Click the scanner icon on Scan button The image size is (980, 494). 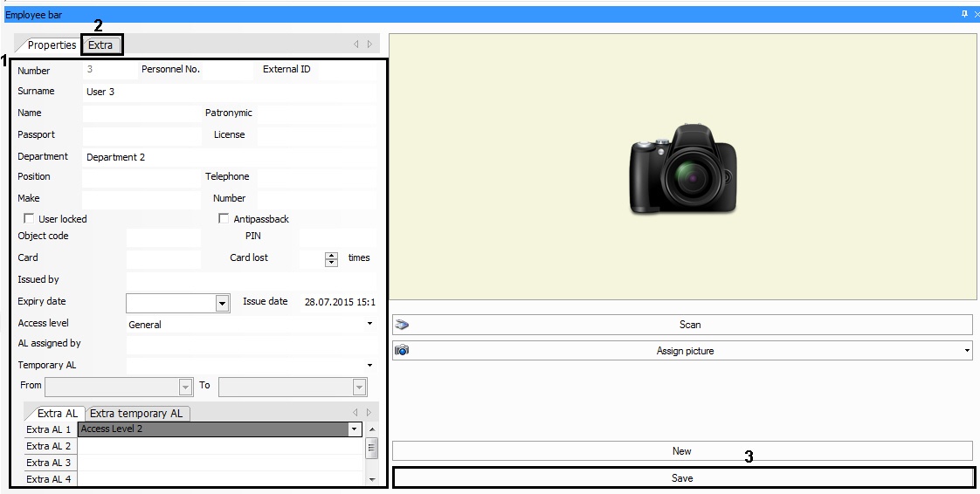pos(402,325)
